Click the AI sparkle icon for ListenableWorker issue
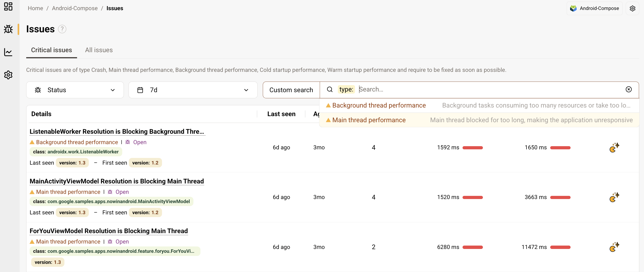 (614, 148)
